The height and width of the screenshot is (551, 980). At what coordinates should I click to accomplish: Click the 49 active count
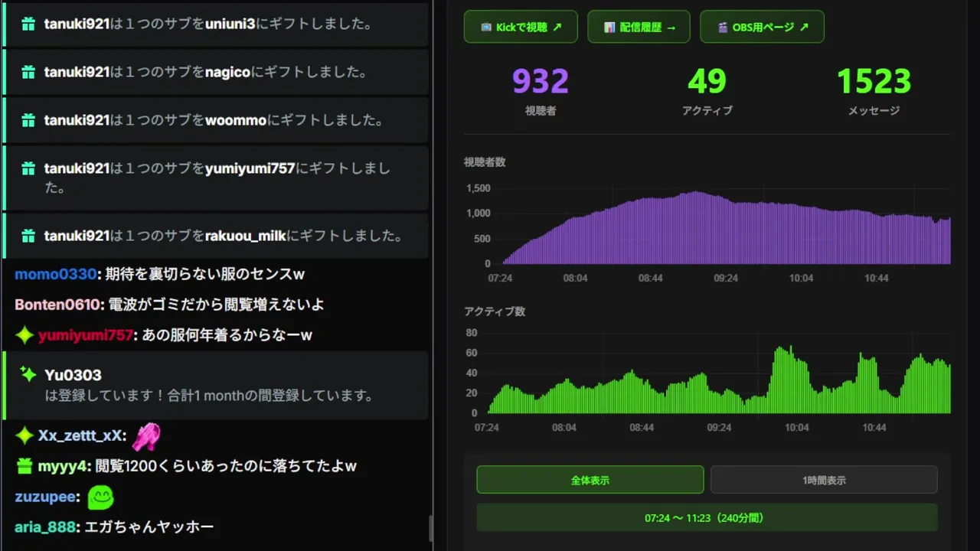pyautogui.click(x=707, y=81)
